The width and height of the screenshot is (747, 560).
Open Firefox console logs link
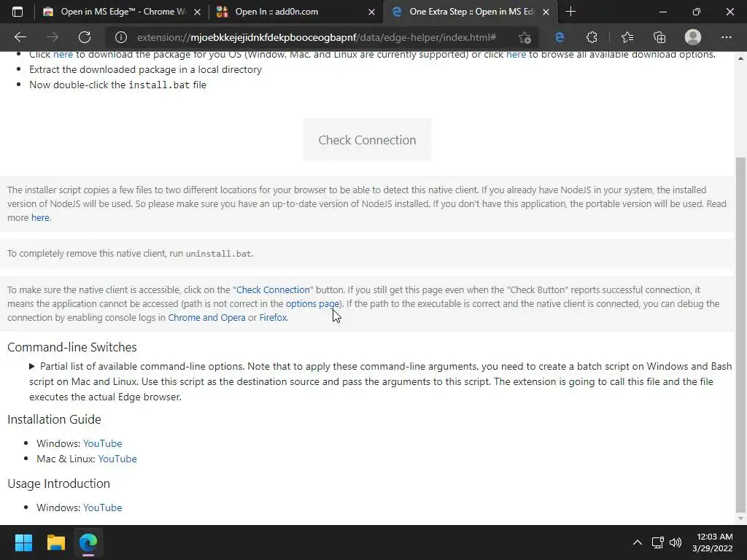point(273,317)
